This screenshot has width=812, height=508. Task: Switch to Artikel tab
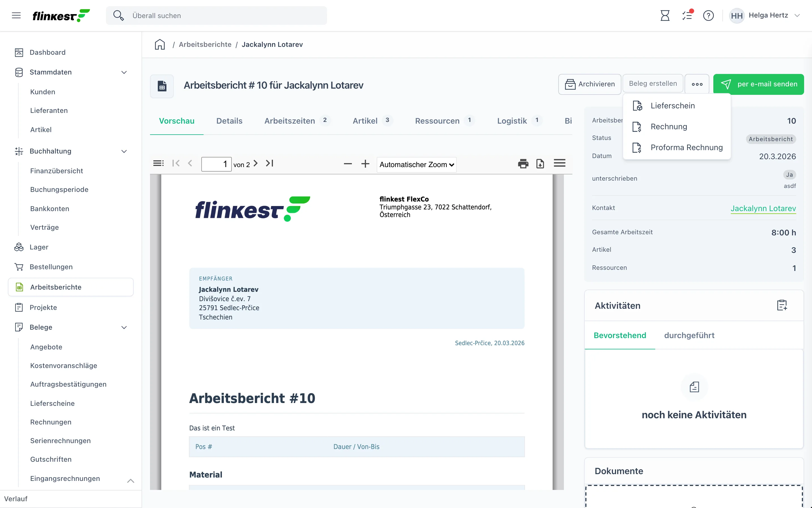pos(372,121)
